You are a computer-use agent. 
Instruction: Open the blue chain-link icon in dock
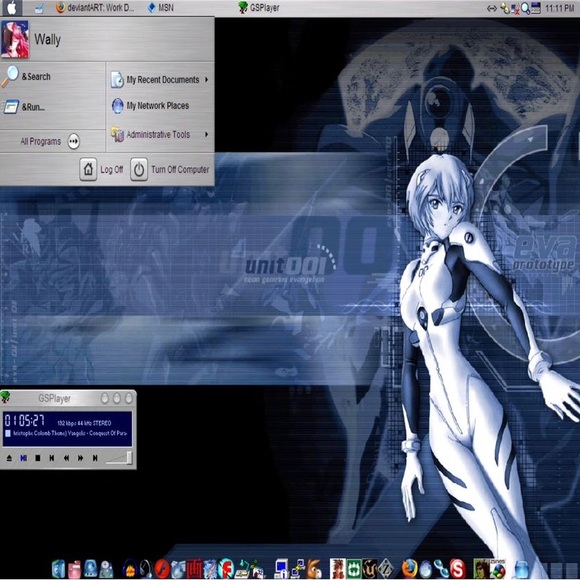441,569
